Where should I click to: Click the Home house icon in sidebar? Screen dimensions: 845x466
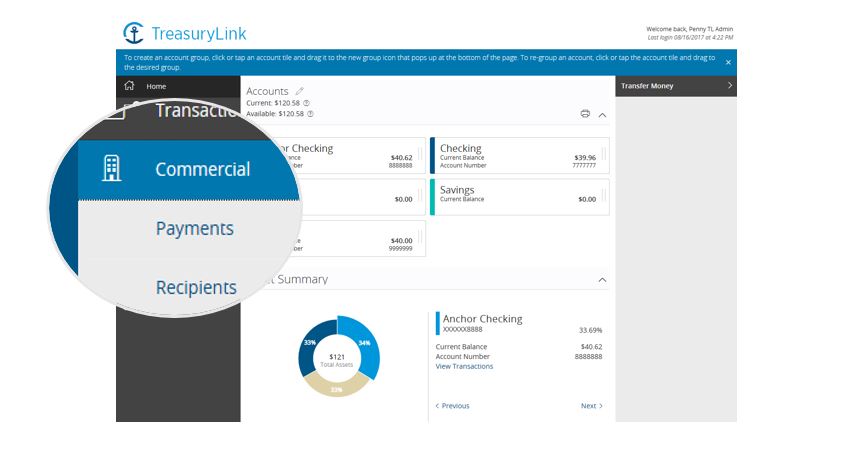click(129, 86)
